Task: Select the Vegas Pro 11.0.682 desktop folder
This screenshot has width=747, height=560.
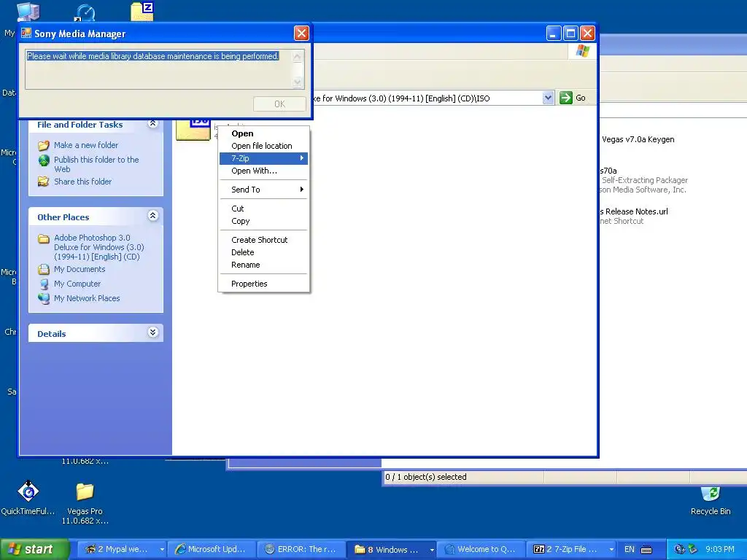Action: 85,503
